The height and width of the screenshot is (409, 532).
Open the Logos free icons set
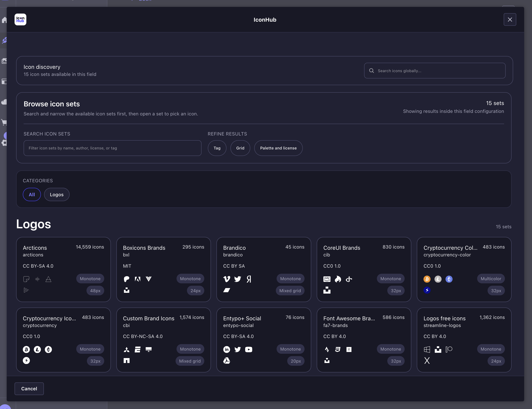pos(464,340)
